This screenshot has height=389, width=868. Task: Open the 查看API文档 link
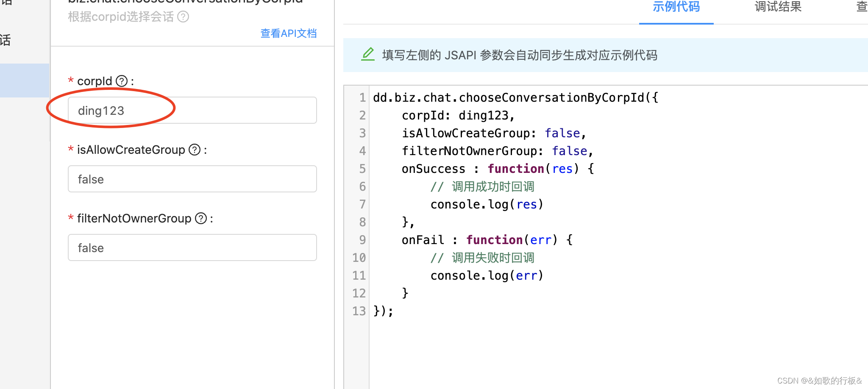coord(289,33)
